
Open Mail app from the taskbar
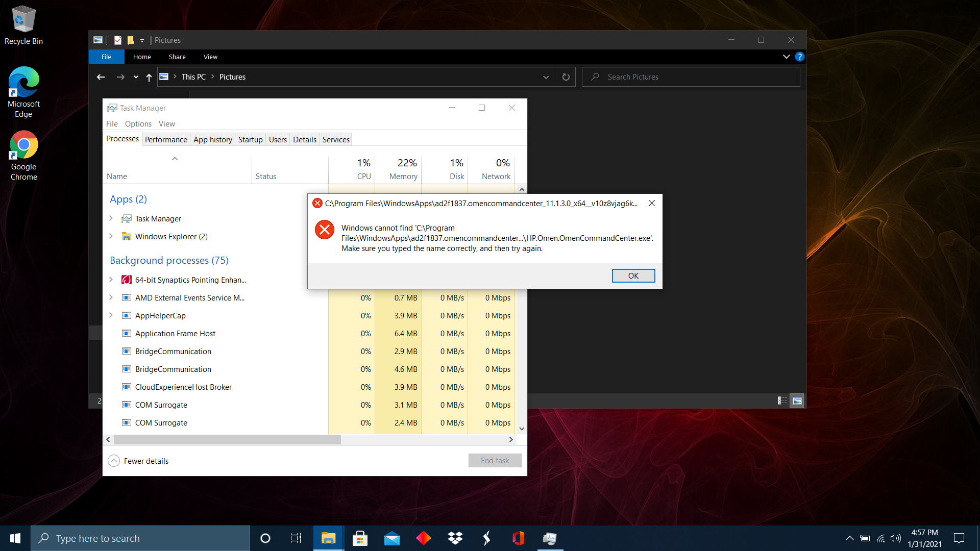tap(391, 538)
